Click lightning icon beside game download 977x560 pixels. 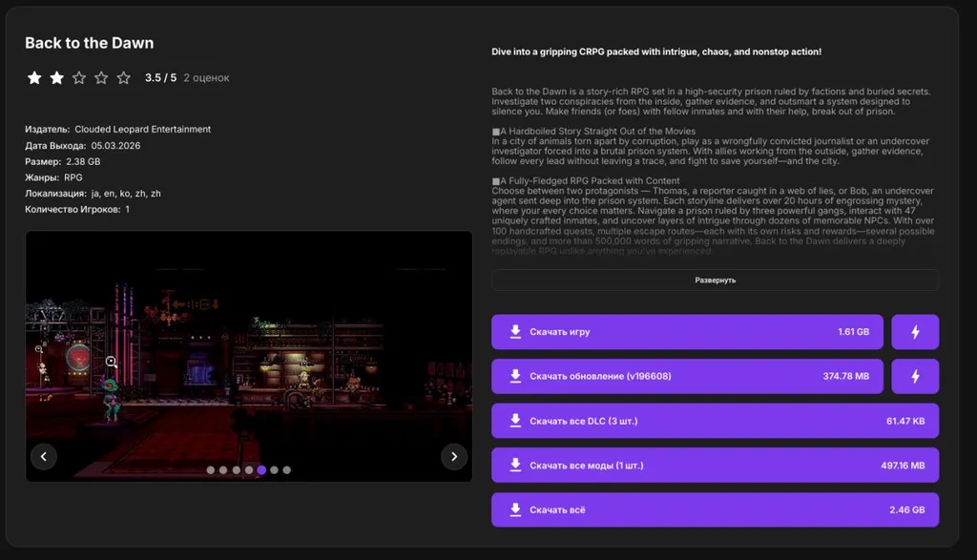click(915, 332)
